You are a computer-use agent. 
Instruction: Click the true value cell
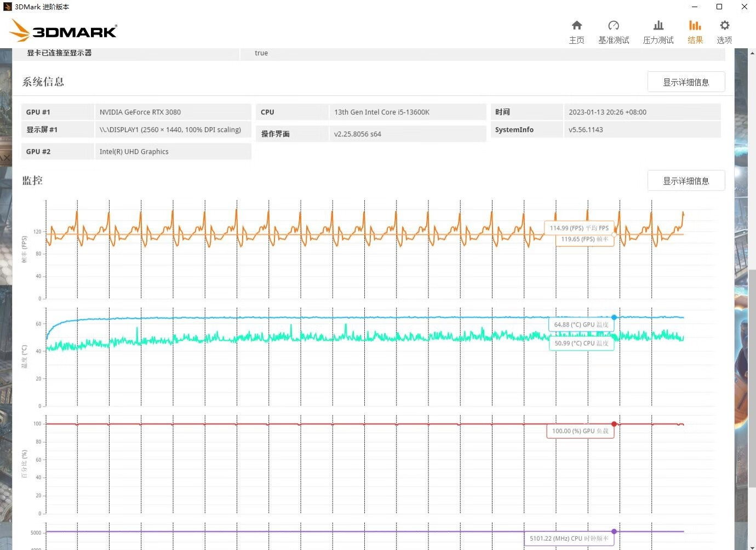coord(483,53)
